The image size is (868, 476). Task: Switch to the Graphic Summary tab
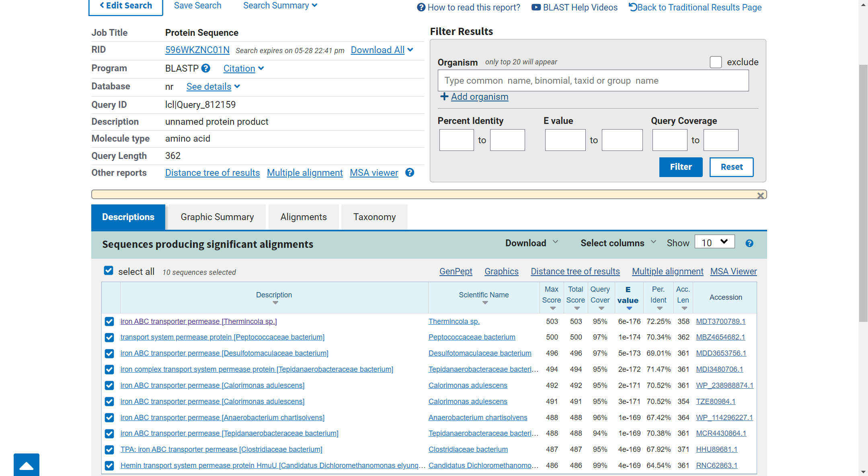pyautogui.click(x=217, y=217)
